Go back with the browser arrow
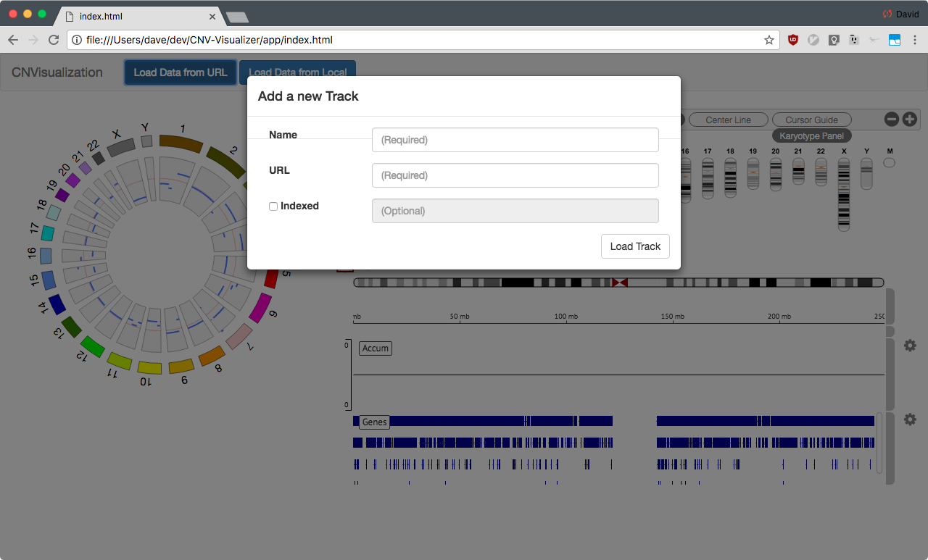Screen dimensions: 928x560 point(13,40)
